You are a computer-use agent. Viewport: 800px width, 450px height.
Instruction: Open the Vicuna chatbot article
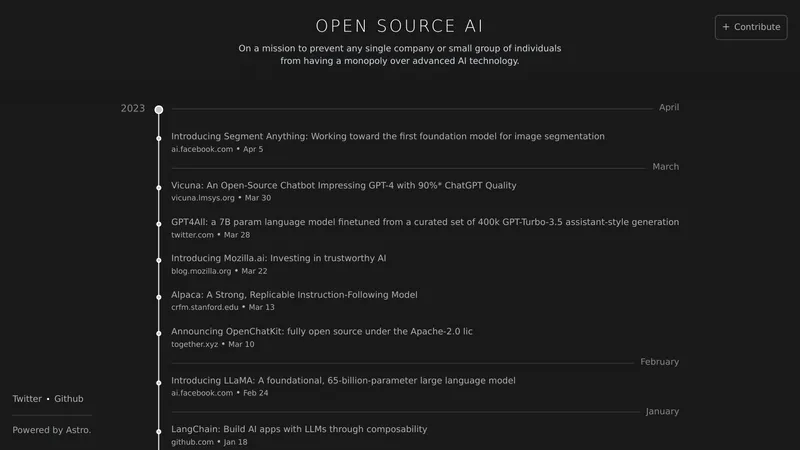[x=343, y=185]
